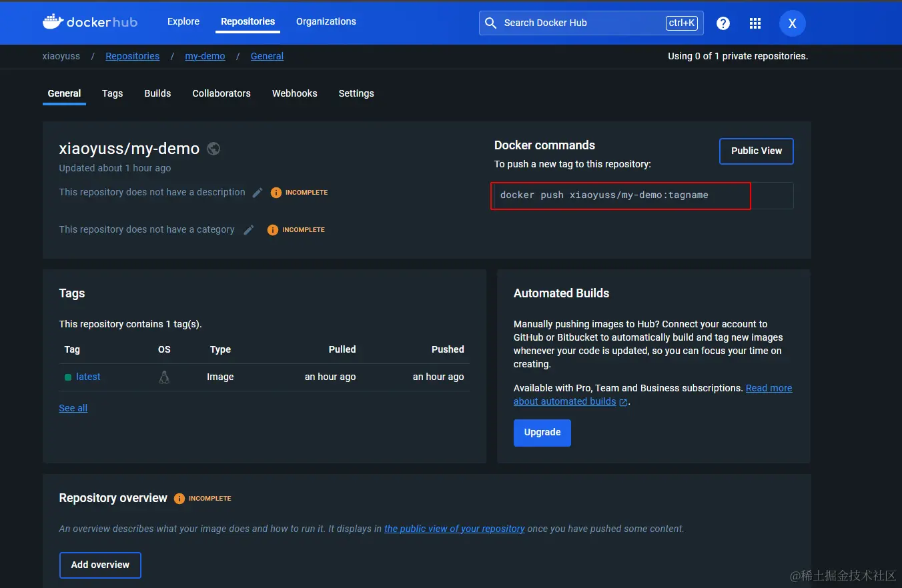
Task: Select the General tab
Action: point(65,93)
